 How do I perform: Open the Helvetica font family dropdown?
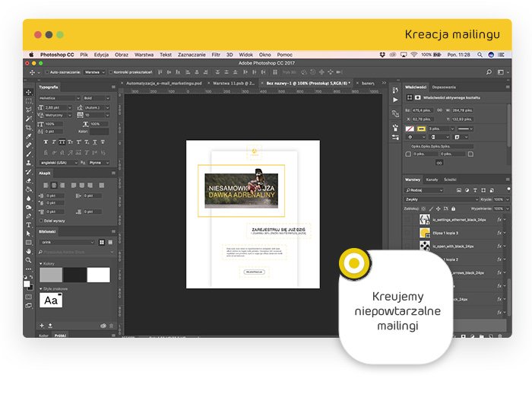59,98
